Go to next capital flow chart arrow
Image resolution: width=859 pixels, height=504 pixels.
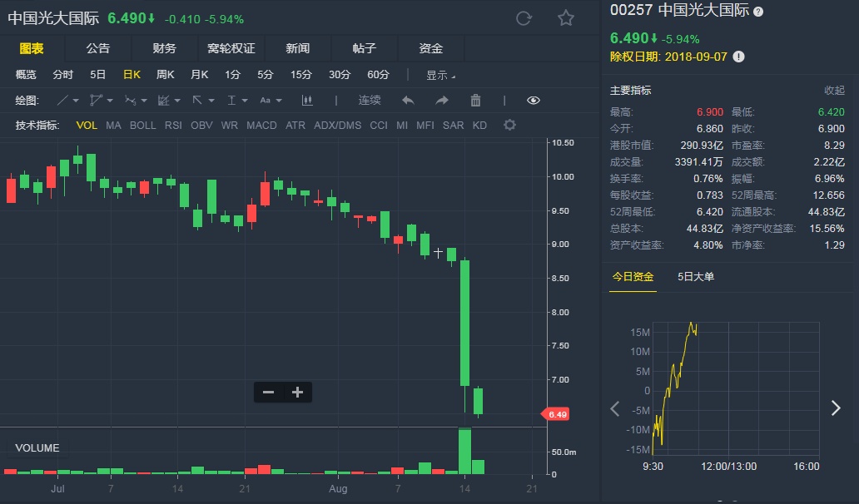[x=836, y=408]
